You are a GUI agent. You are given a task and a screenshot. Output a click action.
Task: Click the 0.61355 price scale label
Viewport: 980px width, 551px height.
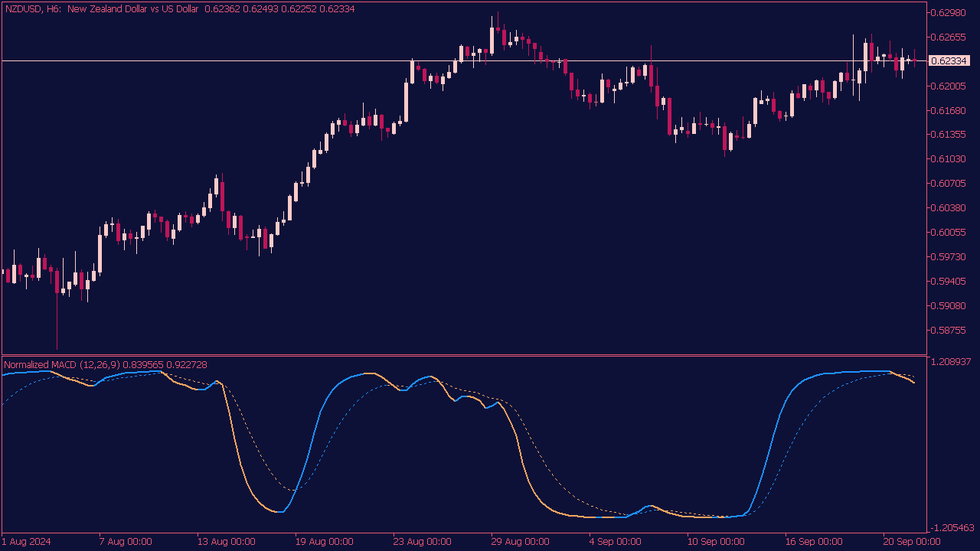coord(948,135)
